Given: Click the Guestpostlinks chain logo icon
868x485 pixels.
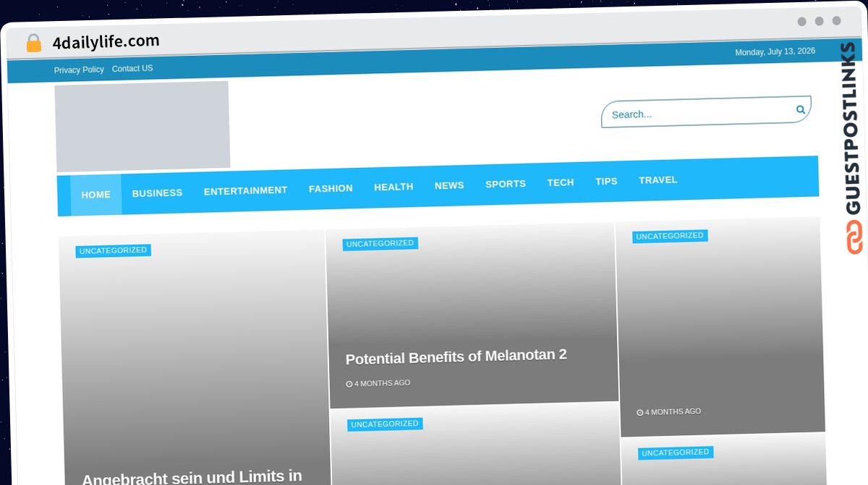Looking at the screenshot, I should (854, 237).
